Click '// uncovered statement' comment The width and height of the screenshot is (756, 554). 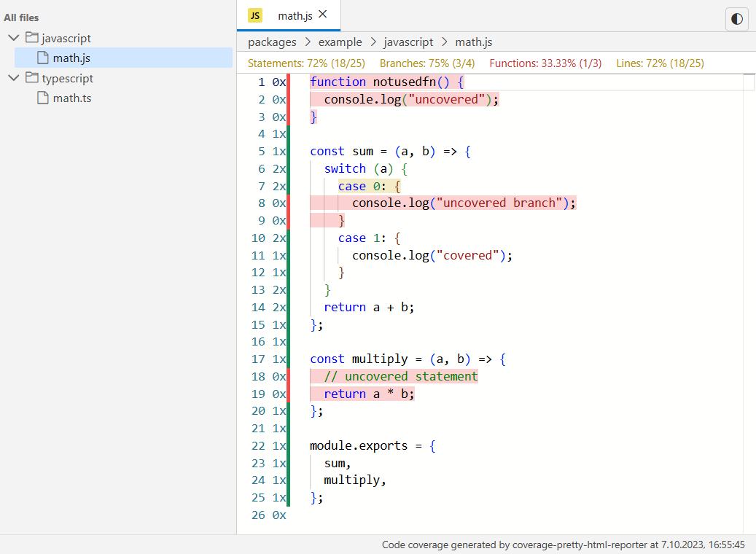click(401, 377)
